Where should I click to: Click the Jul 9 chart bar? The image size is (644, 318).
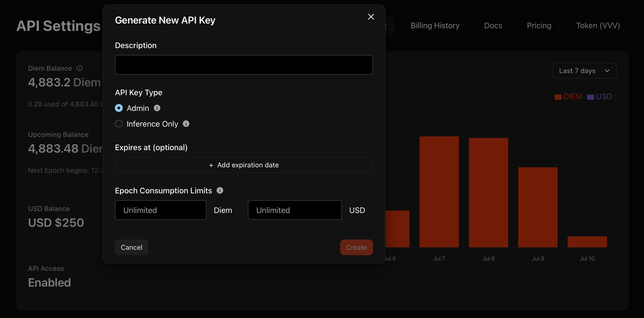click(538, 207)
